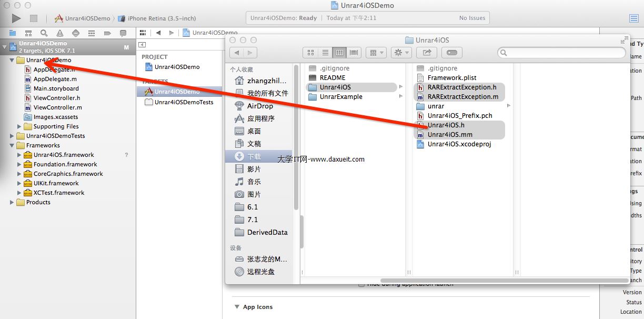Select Unrar4iOS_Prefix.pch in Finder
Screen dimensions: 644x319
(459, 116)
